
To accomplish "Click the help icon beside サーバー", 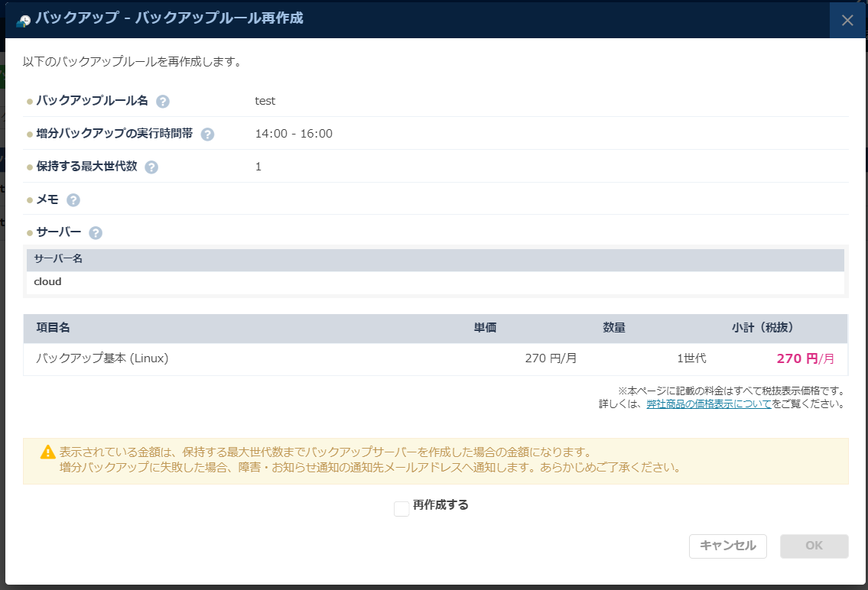I will click(x=95, y=232).
